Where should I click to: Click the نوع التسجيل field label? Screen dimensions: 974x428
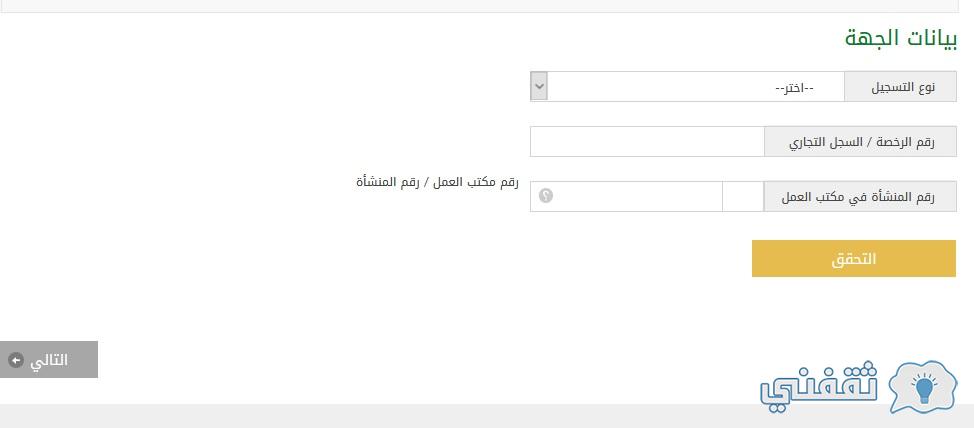point(900,86)
